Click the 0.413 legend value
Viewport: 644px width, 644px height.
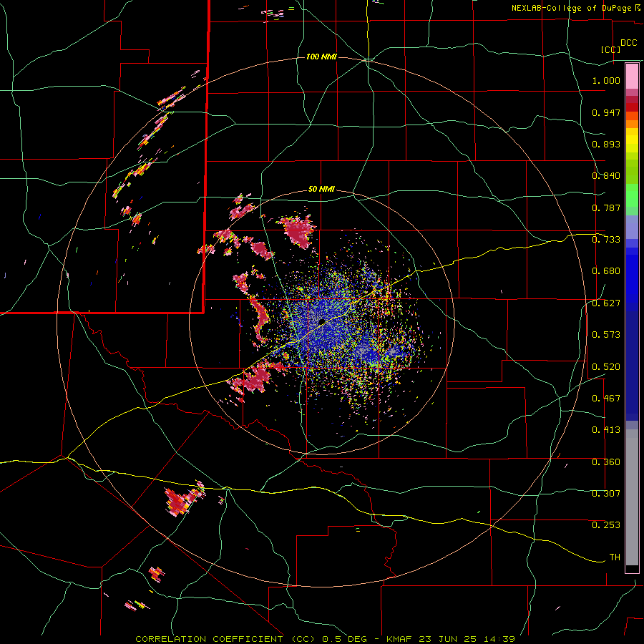(606, 430)
